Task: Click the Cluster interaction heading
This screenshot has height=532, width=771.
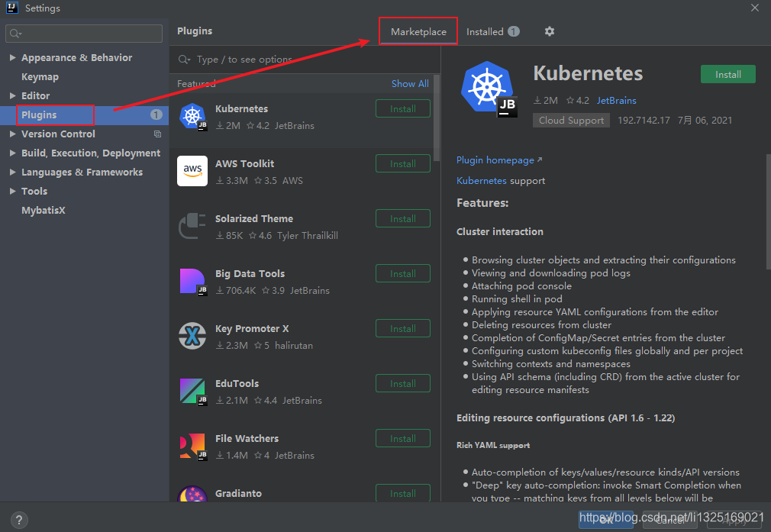Action: click(x=499, y=231)
